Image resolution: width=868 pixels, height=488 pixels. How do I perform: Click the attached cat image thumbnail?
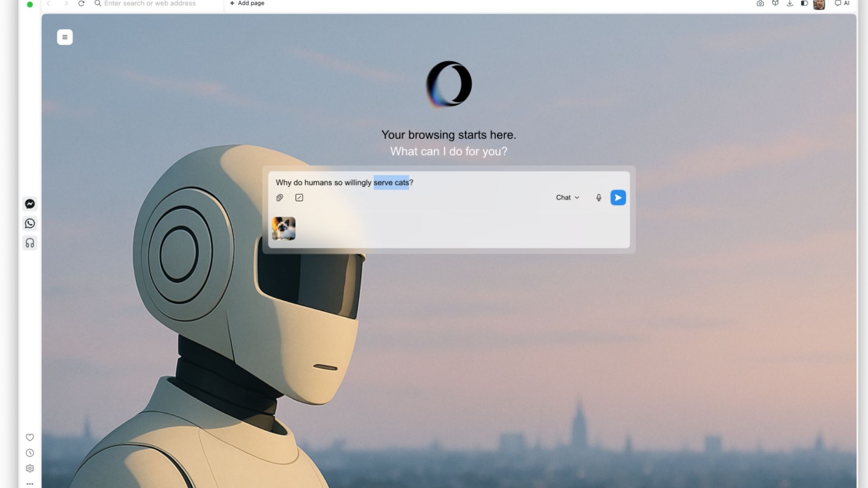pyautogui.click(x=283, y=229)
